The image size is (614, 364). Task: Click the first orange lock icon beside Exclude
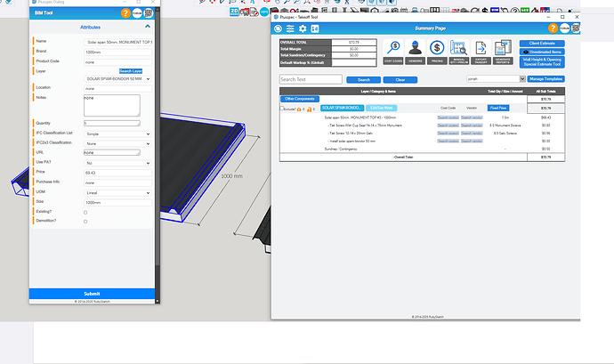[299, 109]
